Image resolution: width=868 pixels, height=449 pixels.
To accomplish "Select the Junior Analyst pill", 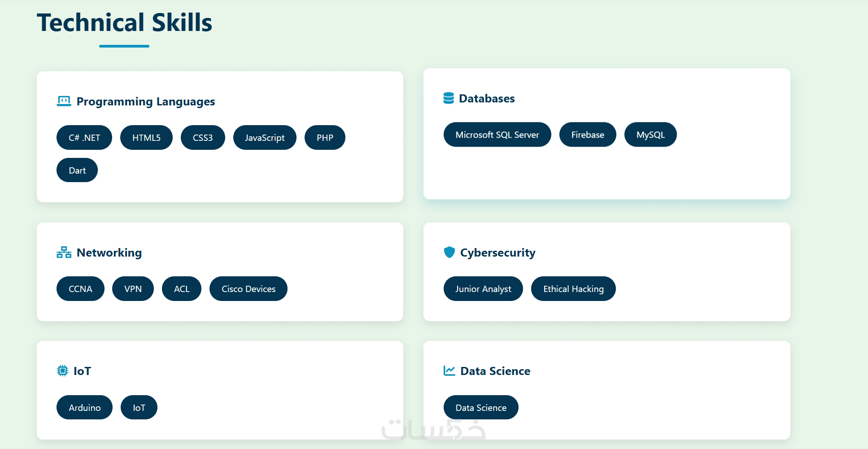I will point(483,289).
